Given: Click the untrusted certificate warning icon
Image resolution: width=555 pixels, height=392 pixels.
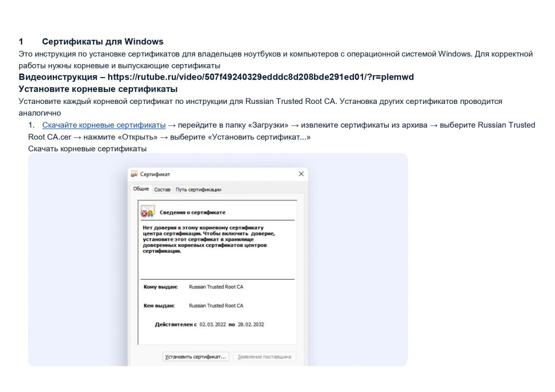Looking at the screenshot, I should [x=147, y=211].
